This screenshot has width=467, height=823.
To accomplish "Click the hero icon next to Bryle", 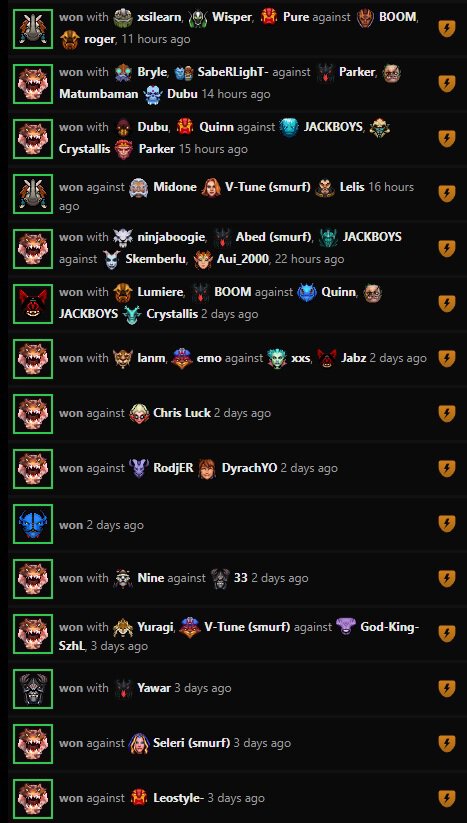I will coord(123,72).
